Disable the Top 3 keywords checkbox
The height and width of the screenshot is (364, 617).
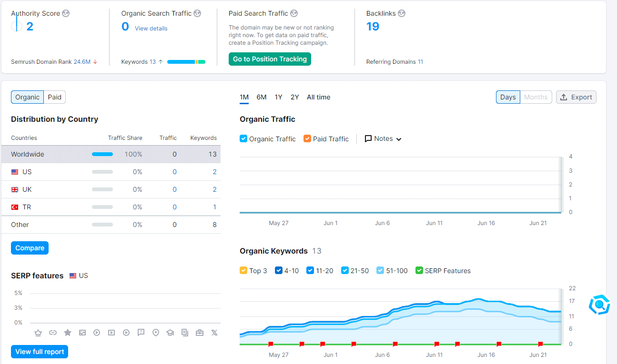pyautogui.click(x=243, y=271)
